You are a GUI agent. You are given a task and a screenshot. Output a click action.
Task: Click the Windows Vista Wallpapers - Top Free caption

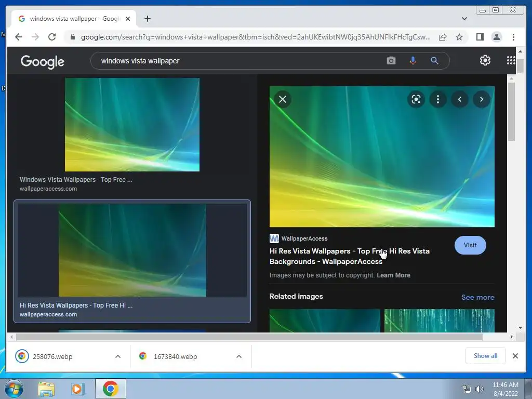coord(76,179)
